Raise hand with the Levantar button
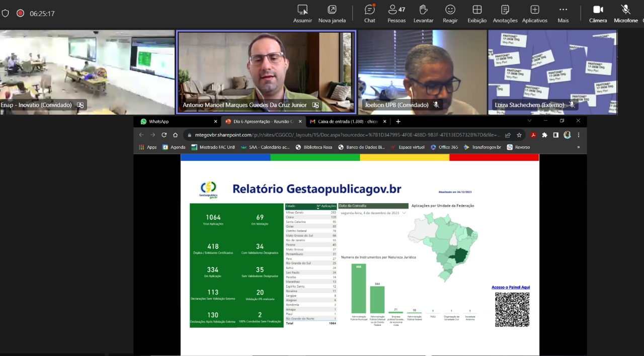 [x=423, y=13]
